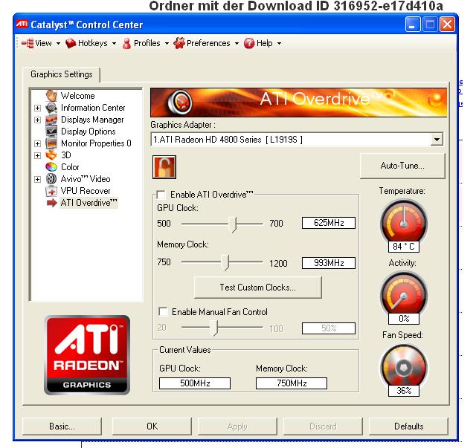
Task: Switch to Graphics Settings tab
Action: tap(62, 74)
